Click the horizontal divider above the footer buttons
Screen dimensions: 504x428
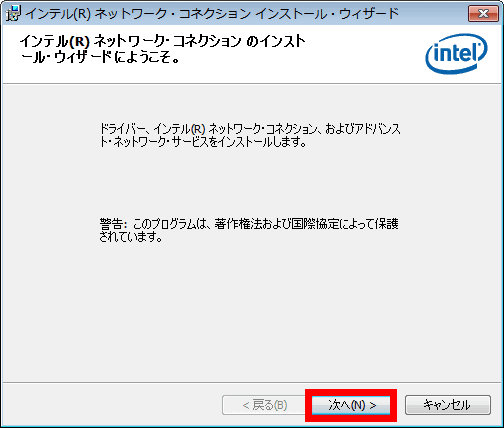[x=252, y=382]
